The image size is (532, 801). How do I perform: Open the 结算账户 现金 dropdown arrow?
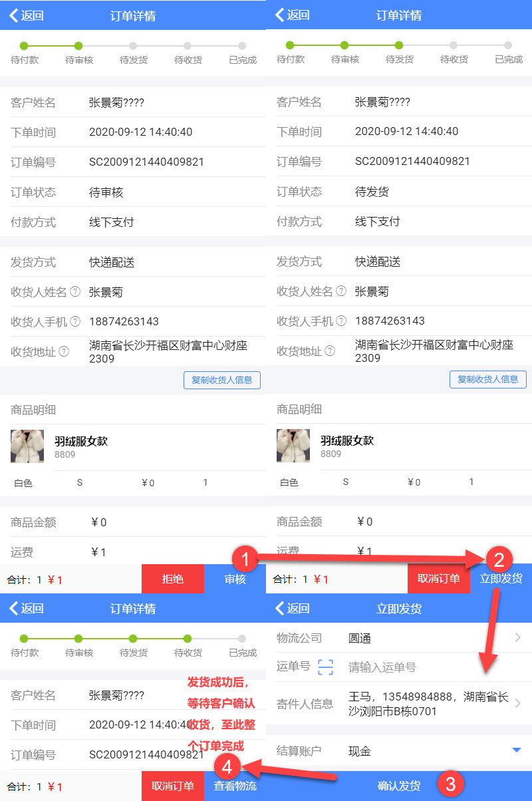[516, 750]
